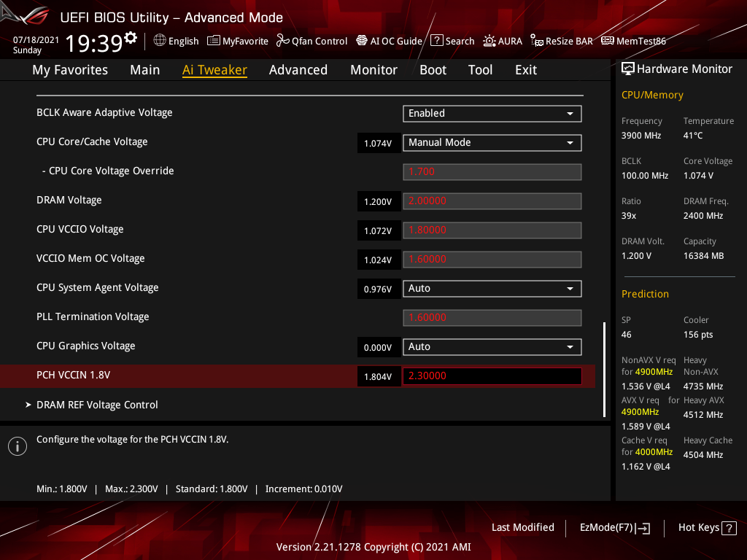The width and height of the screenshot is (747, 560).
Task: Open the Hardware Monitor panel icon
Action: [629, 68]
